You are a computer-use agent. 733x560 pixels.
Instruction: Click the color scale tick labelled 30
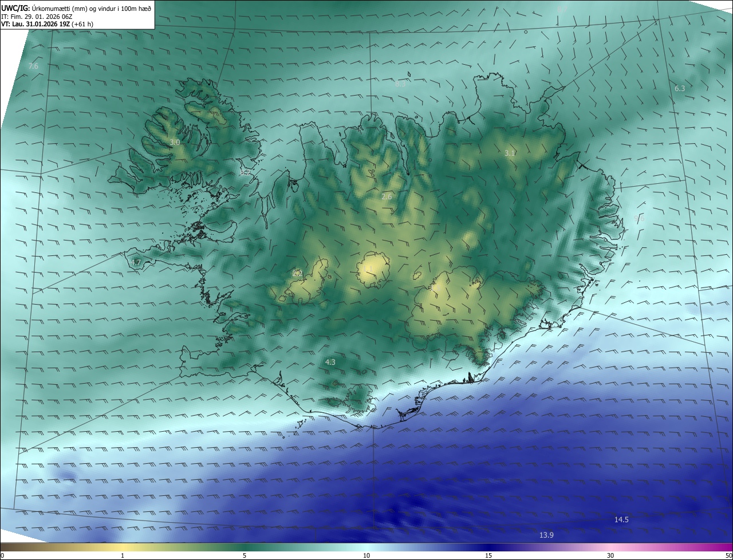click(610, 555)
